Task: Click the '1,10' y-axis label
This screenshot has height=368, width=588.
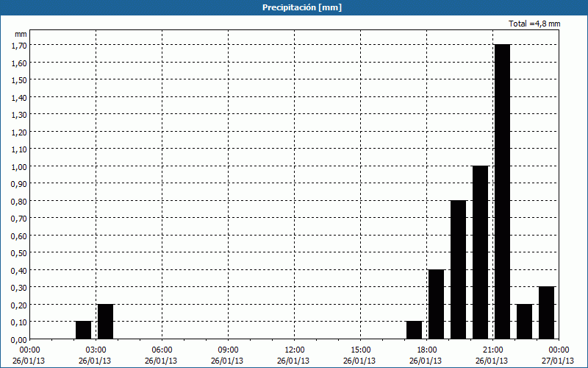Action: click(19, 149)
